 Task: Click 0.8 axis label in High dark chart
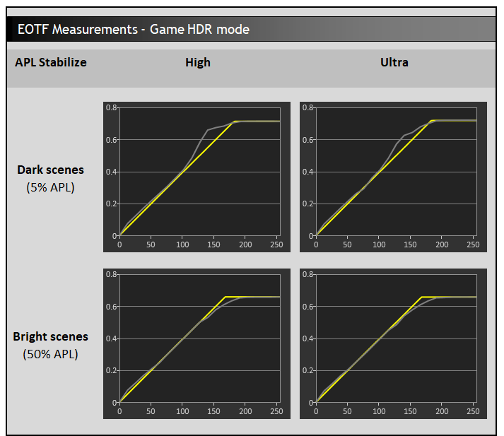click(111, 107)
